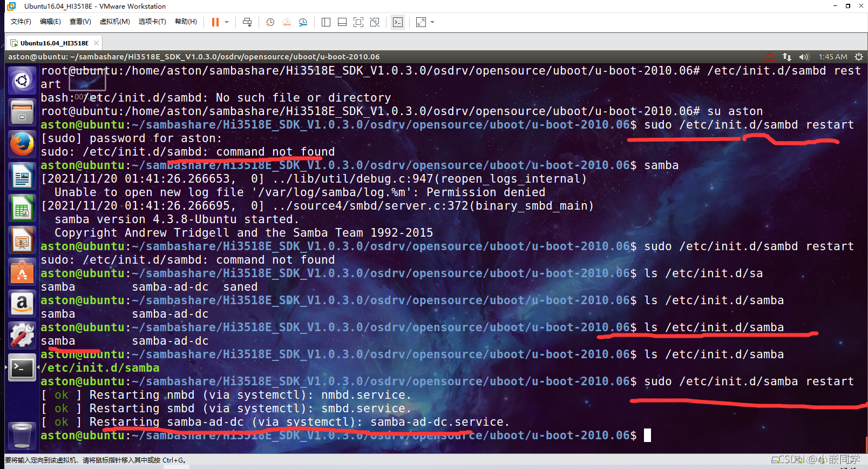Open Ubuntu Software center
Viewport: 868px width, 469px height.
pos(22,272)
